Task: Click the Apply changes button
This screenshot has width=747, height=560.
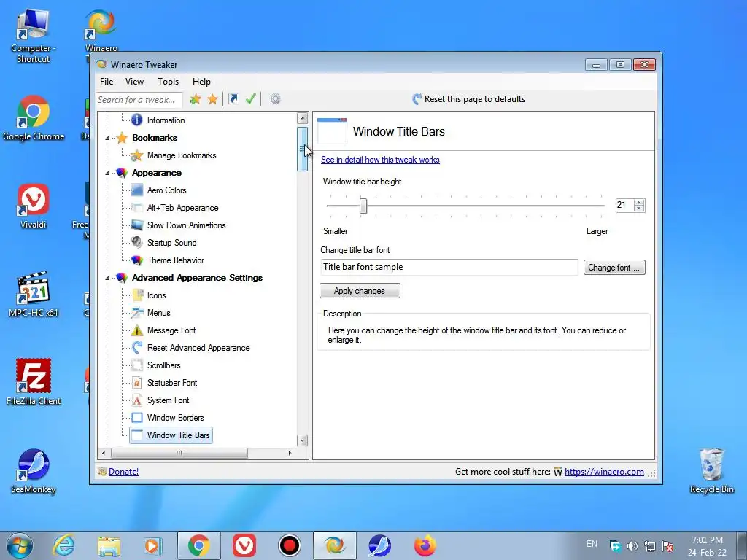Action: [360, 290]
